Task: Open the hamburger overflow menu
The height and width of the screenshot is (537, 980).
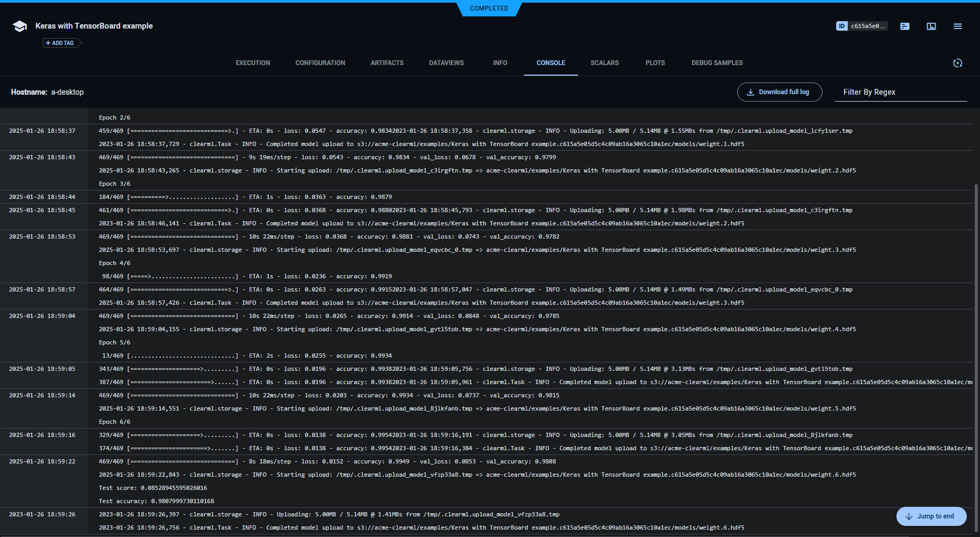Action: [x=957, y=26]
